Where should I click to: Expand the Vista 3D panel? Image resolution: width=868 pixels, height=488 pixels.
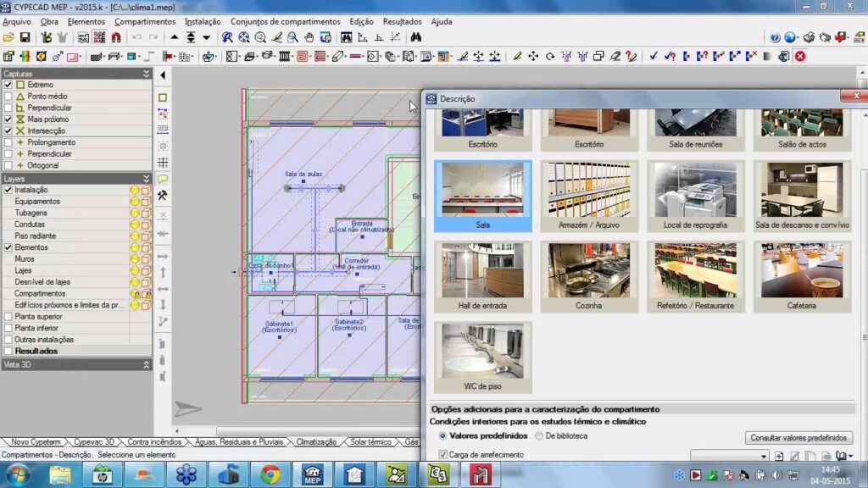(x=146, y=364)
